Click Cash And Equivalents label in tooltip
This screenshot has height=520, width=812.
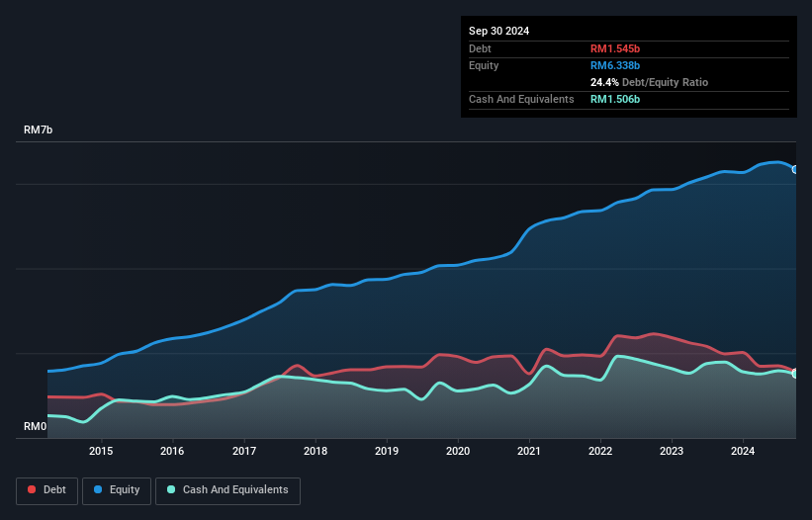tap(521, 99)
